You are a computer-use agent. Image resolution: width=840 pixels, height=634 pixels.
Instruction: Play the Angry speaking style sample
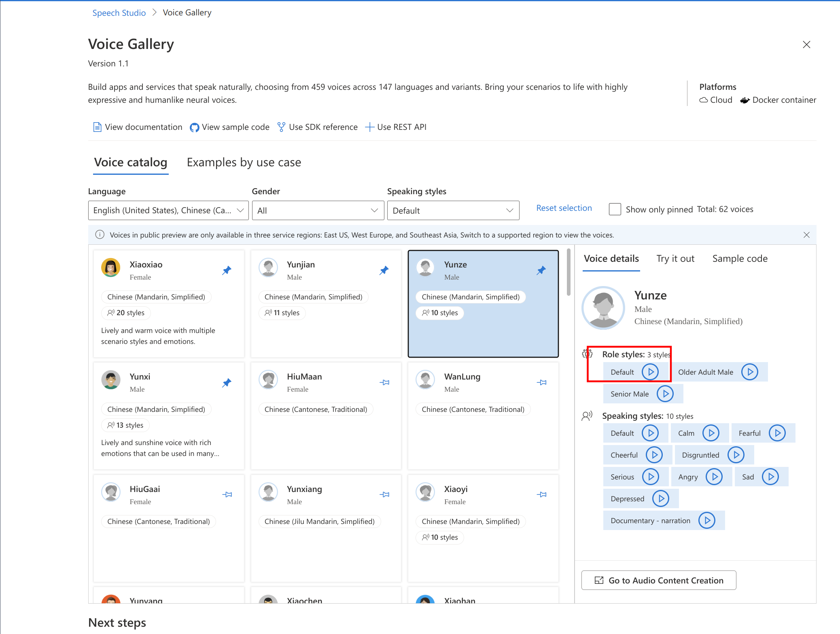[714, 477]
